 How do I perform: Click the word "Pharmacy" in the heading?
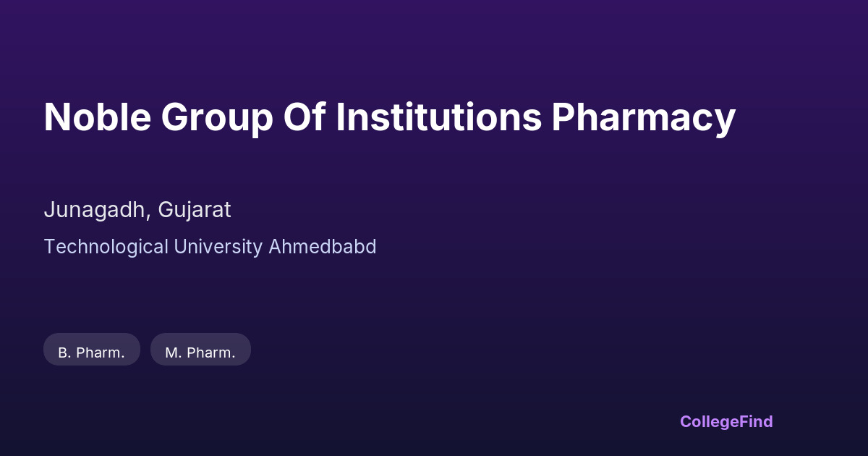[x=643, y=117]
